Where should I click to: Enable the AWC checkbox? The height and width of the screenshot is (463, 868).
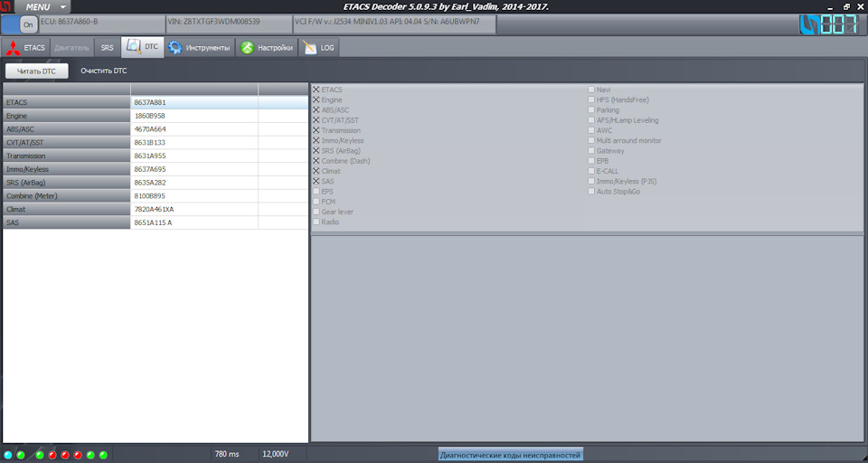(x=591, y=130)
